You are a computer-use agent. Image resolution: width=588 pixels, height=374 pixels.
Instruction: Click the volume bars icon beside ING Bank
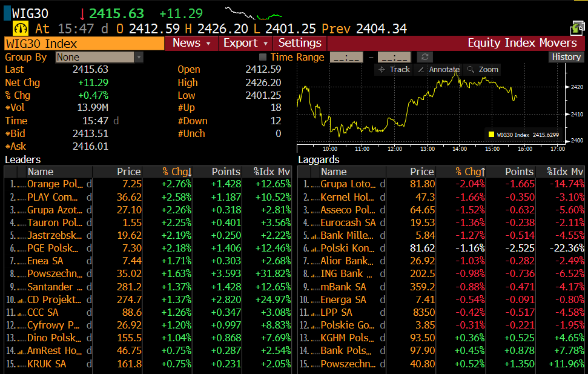click(314, 275)
